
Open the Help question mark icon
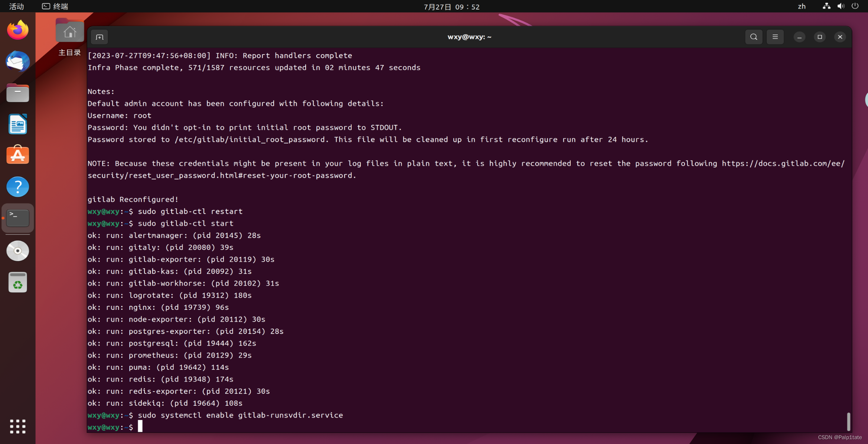click(17, 187)
